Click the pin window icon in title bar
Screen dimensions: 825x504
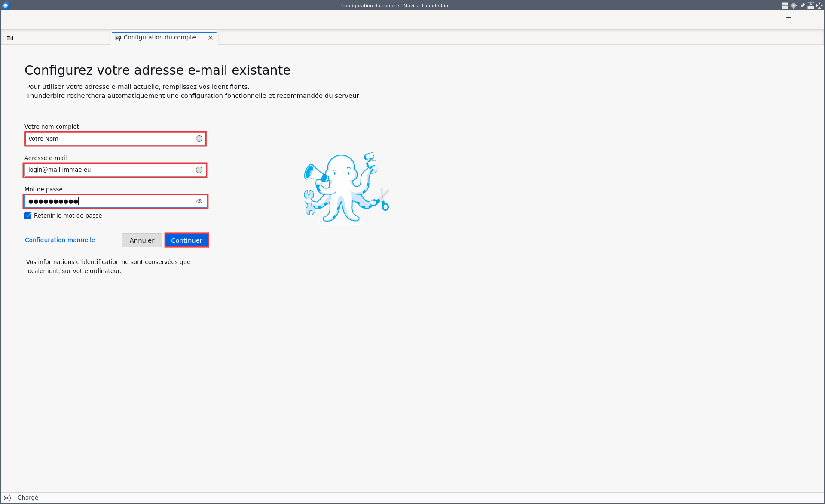802,6
